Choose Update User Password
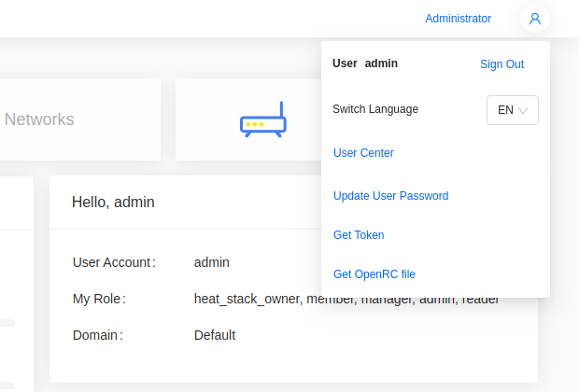 click(x=390, y=196)
